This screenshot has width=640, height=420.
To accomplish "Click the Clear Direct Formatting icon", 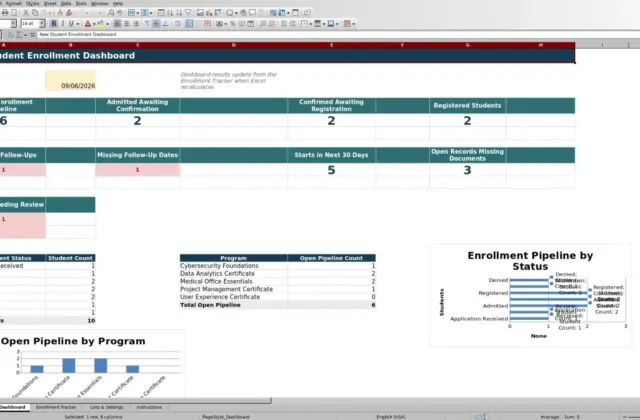I will click(69, 13).
